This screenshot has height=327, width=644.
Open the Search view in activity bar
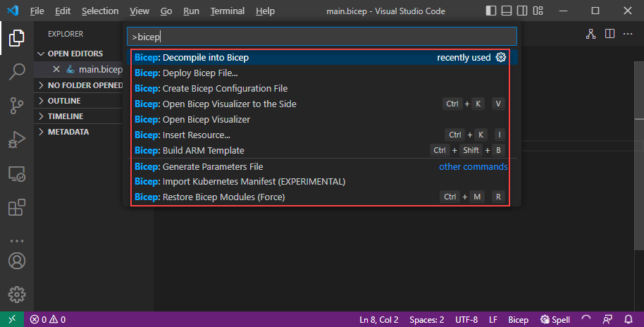click(17, 71)
